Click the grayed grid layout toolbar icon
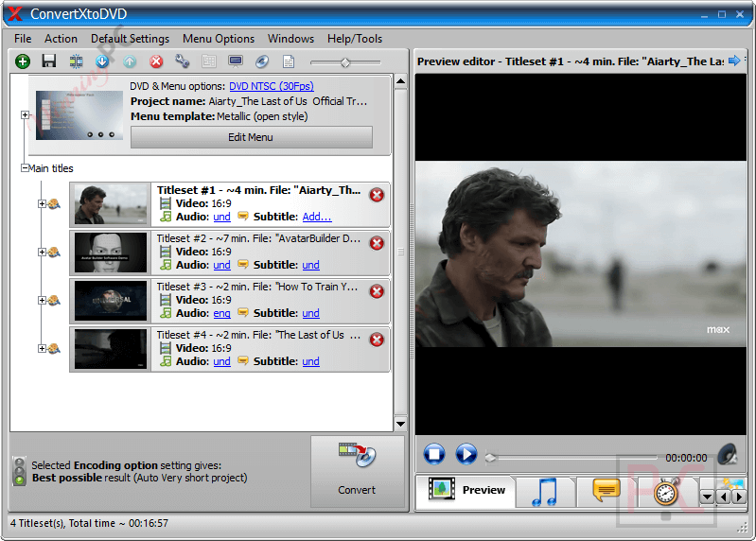Image resolution: width=756 pixels, height=541 pixels. pyautogui.click(x=209, y=61)
